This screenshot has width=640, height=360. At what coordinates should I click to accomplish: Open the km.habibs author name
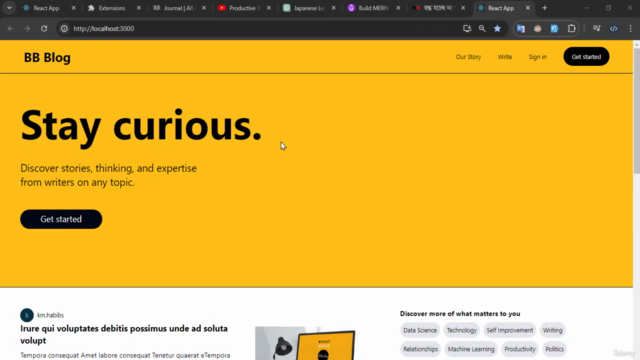coord(51,315)
